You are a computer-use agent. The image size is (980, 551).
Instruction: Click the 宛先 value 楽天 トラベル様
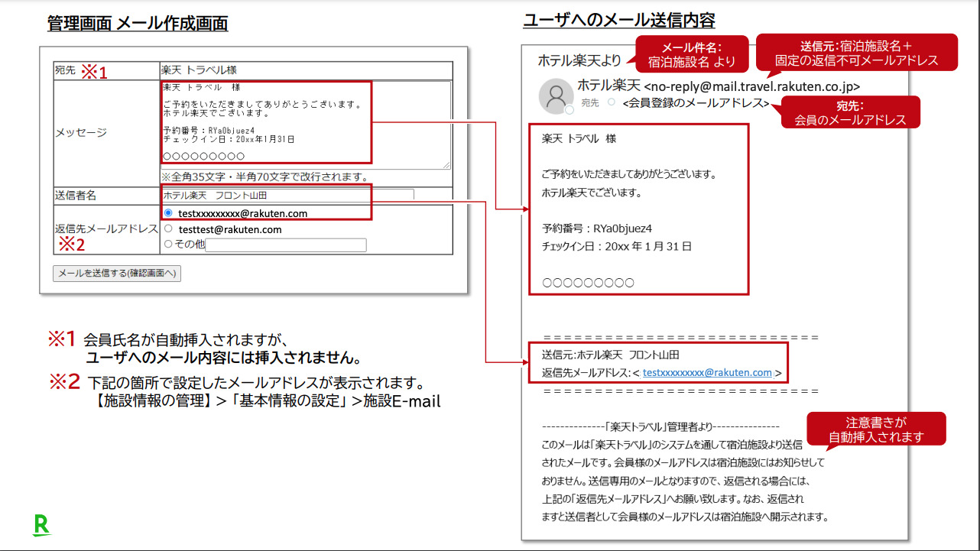(x=199, y=70)
